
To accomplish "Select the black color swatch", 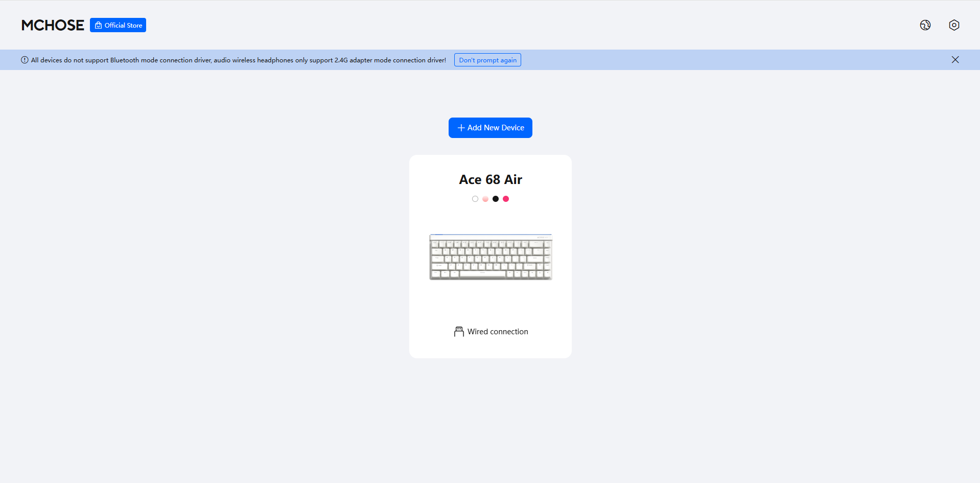I will (496, 199).
